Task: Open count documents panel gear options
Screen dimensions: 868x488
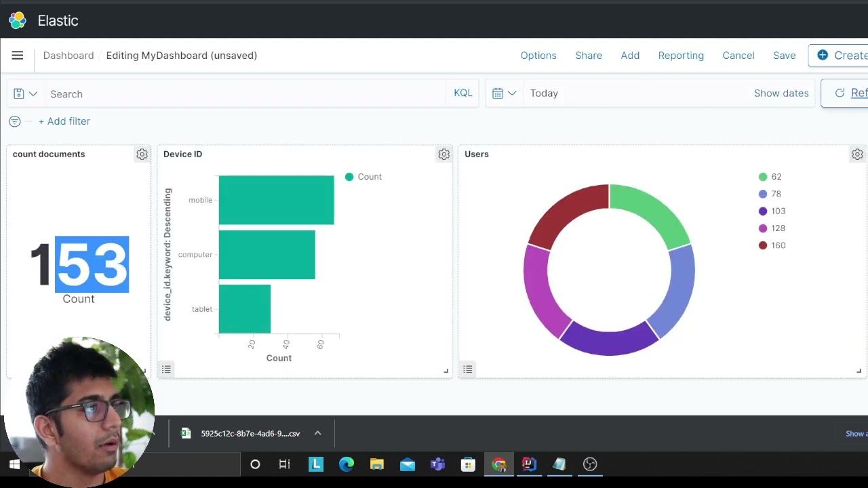Action: coord(142,155)
